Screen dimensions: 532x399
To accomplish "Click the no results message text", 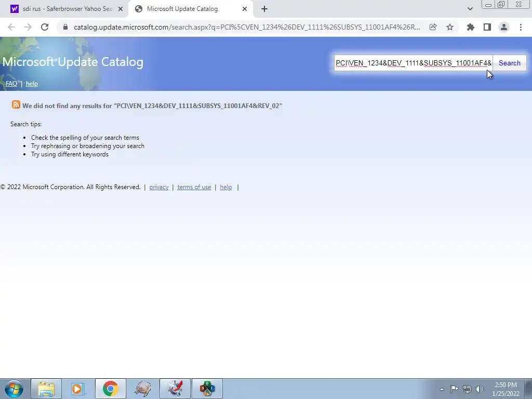I will pos(152,106).
